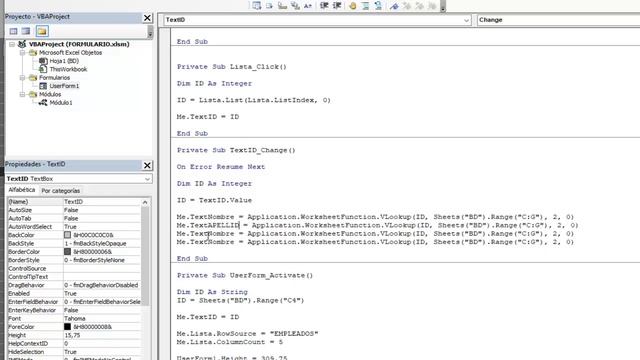Select the Font property value Tahoma

pyautogui.click(x=102, y=318)
